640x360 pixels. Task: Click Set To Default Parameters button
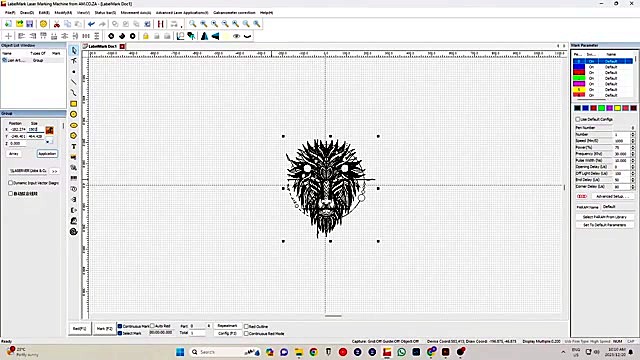pyautogui.click(x=605, y=225)
